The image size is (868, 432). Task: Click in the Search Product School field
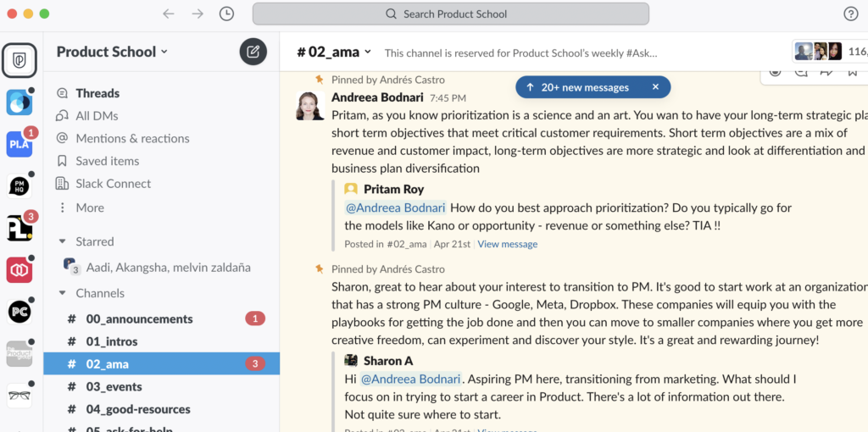pyautogui.click(x=451, y=14)
